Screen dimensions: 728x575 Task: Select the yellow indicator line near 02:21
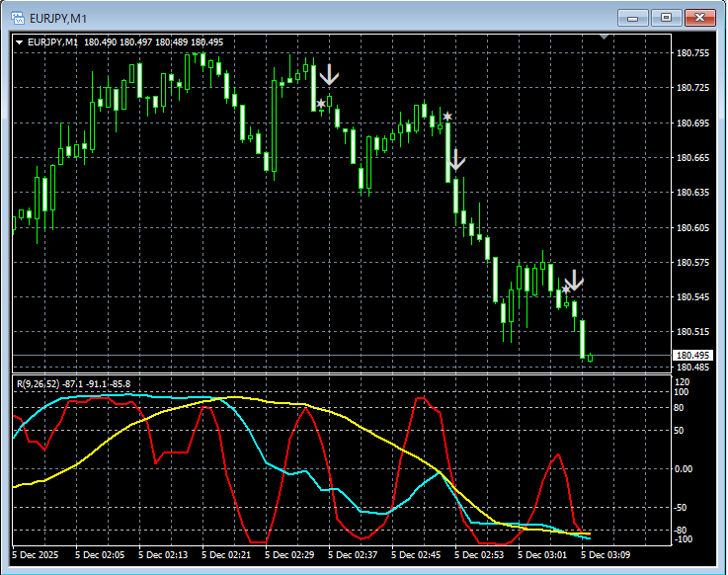[x=234, y=397]
